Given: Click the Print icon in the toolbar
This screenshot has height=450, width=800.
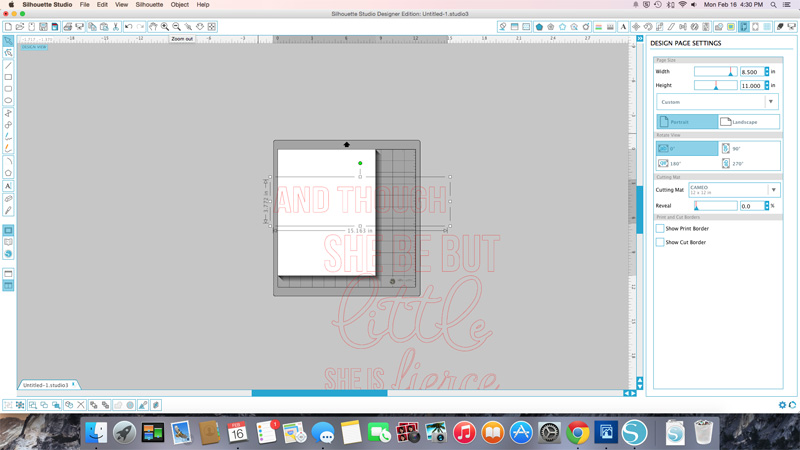Looking at the screenshot, I should pos(68,27).
